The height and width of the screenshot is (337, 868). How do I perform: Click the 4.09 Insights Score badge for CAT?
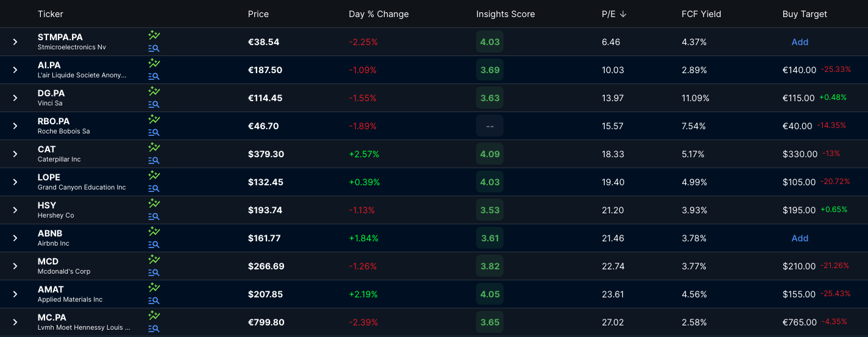[x=490, y=154]
